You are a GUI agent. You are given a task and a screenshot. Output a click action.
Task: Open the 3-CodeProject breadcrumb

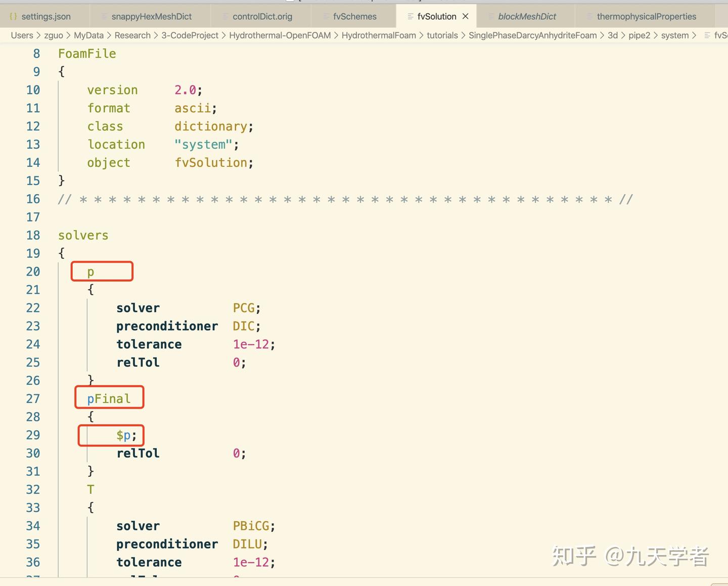click(190, 35)
